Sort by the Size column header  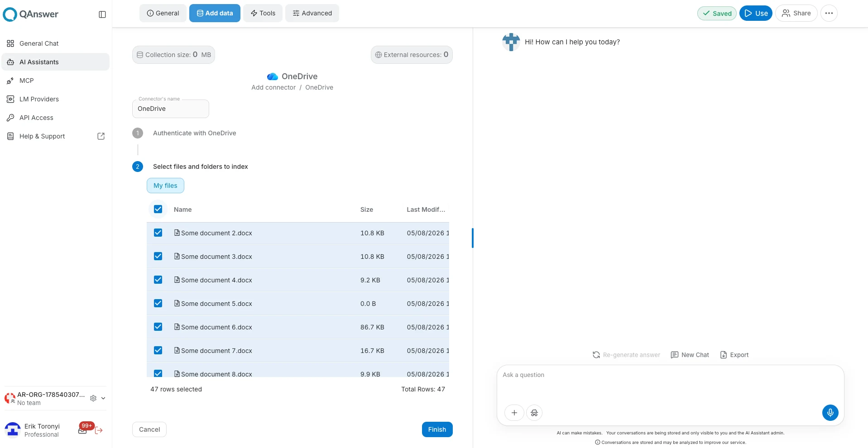click(x=367, y=210)
